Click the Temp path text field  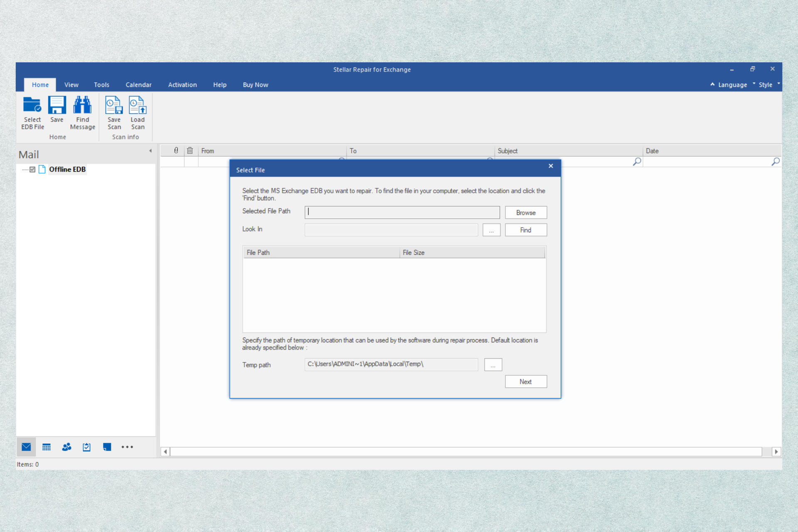tap(391, 365)
